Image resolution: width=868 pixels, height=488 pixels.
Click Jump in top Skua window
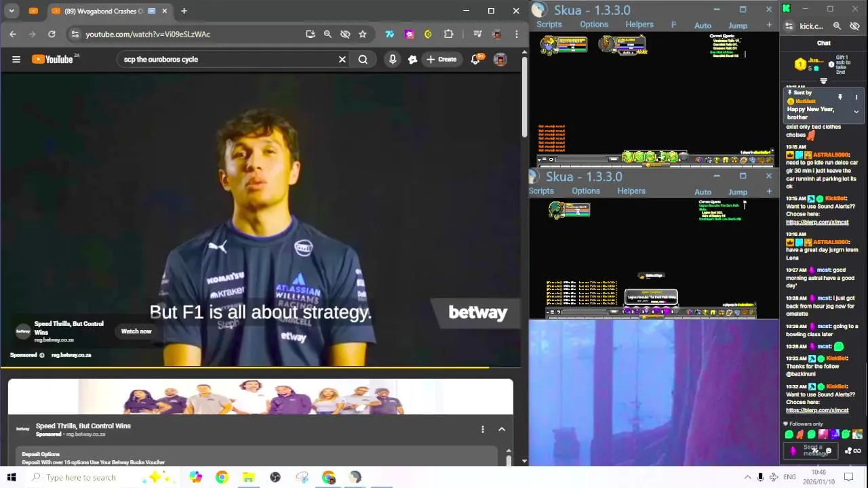[738, 25]
